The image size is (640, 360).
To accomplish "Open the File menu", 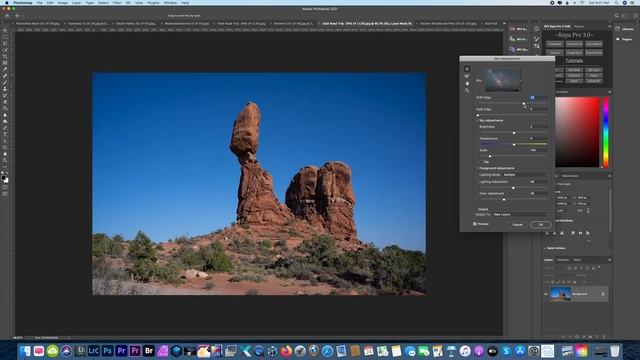I will [x=39, y=2].
